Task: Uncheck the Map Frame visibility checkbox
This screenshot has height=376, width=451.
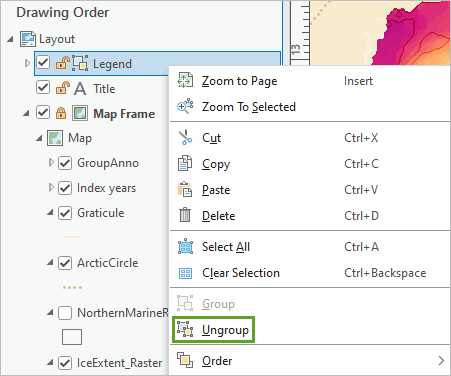Action: point(43,112)
